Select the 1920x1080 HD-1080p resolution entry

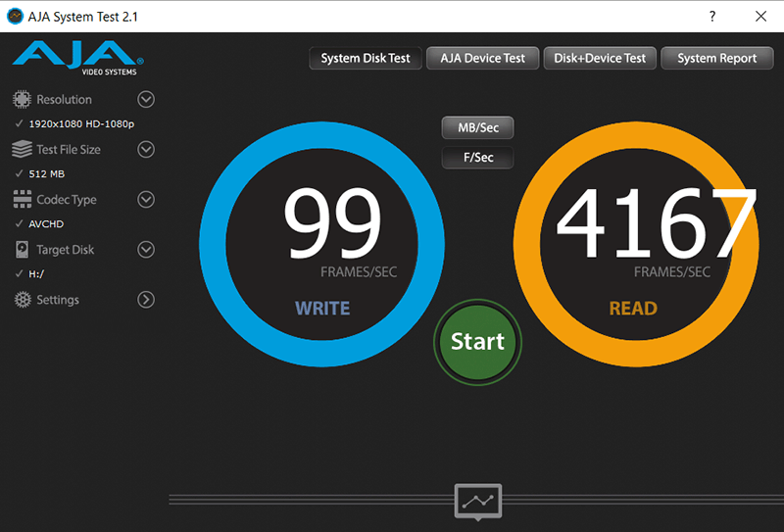coord(81,124)
